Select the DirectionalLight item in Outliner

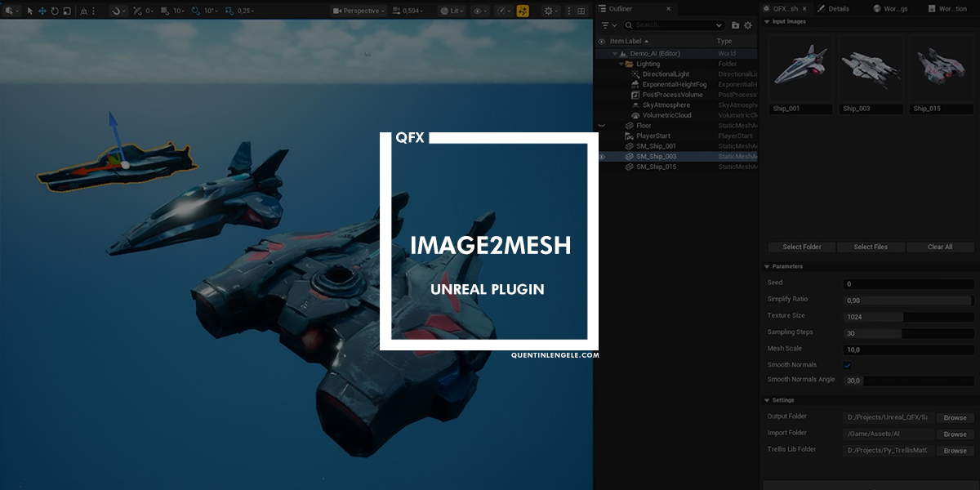coord(666,74)
